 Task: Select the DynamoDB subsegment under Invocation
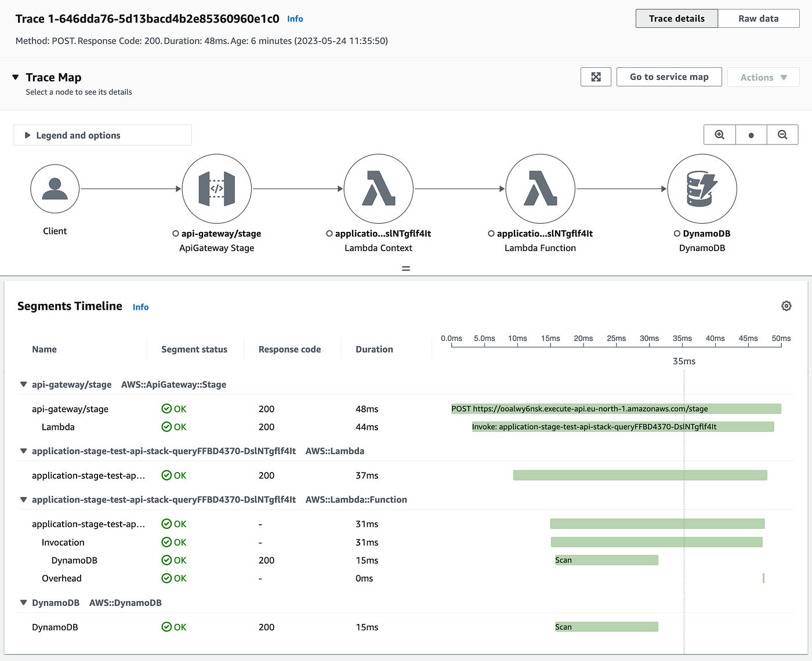pyautogui.click(x=74, y=561)
